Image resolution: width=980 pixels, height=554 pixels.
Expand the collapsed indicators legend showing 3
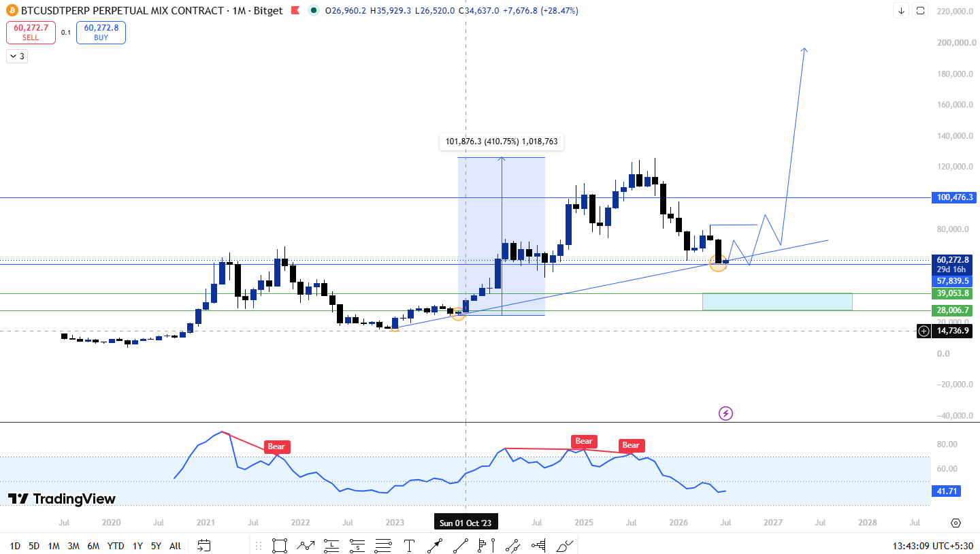(x=16, y=56)
